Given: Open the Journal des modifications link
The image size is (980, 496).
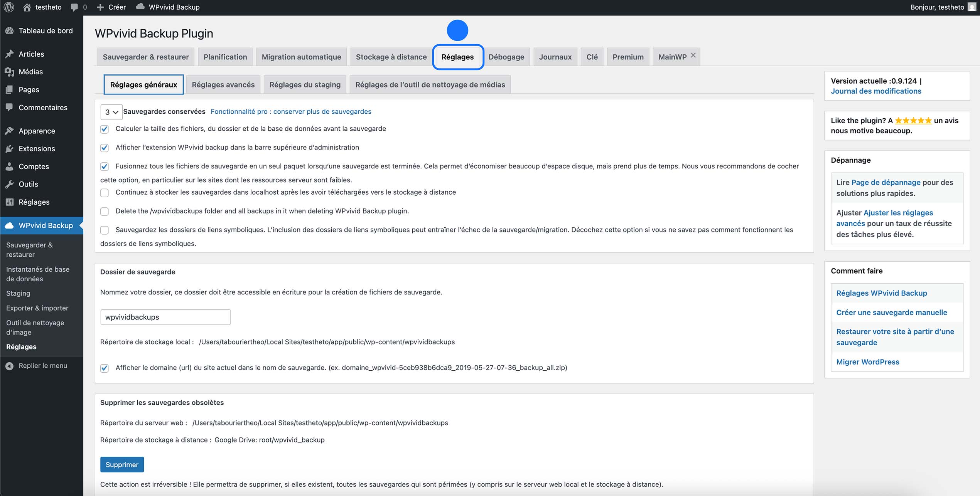Looking at the screenshot, I should click(x=875, y=91).
